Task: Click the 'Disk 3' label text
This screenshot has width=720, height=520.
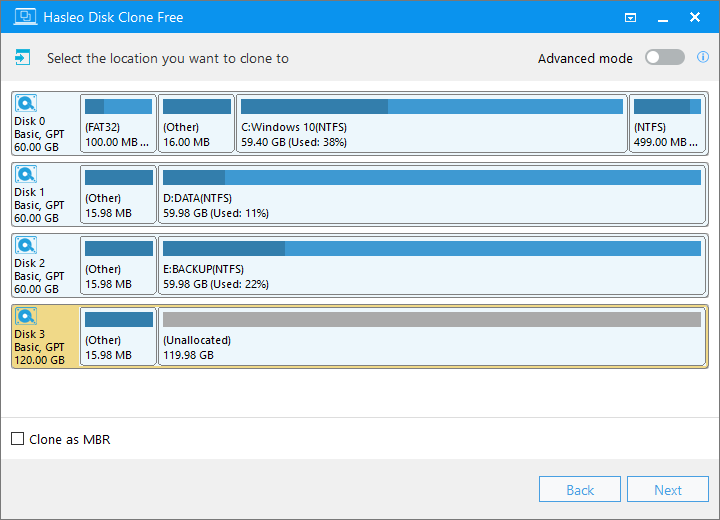Action: pos(30,334)
